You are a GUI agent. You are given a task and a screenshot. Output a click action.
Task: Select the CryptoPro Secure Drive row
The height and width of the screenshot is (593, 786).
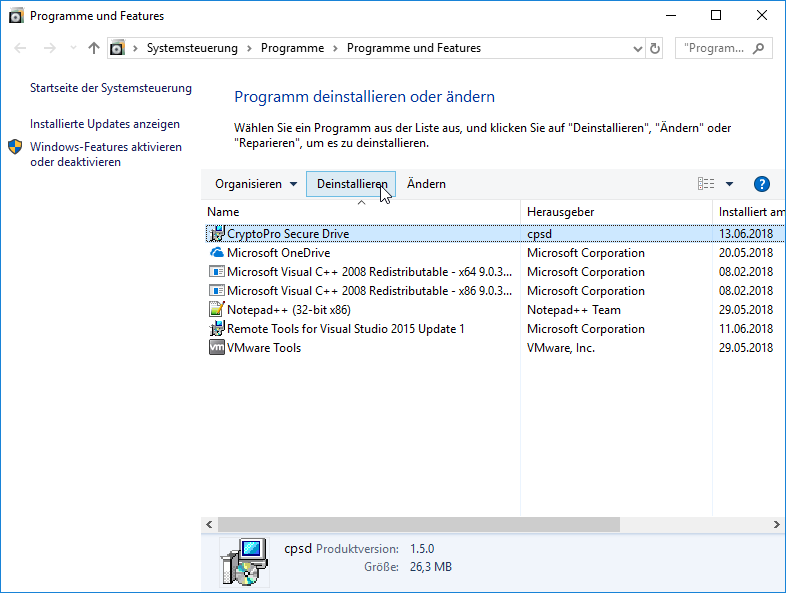495,234
